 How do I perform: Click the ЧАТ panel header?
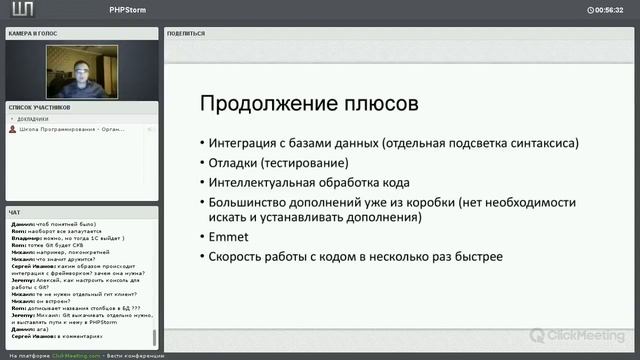(82, 212)
